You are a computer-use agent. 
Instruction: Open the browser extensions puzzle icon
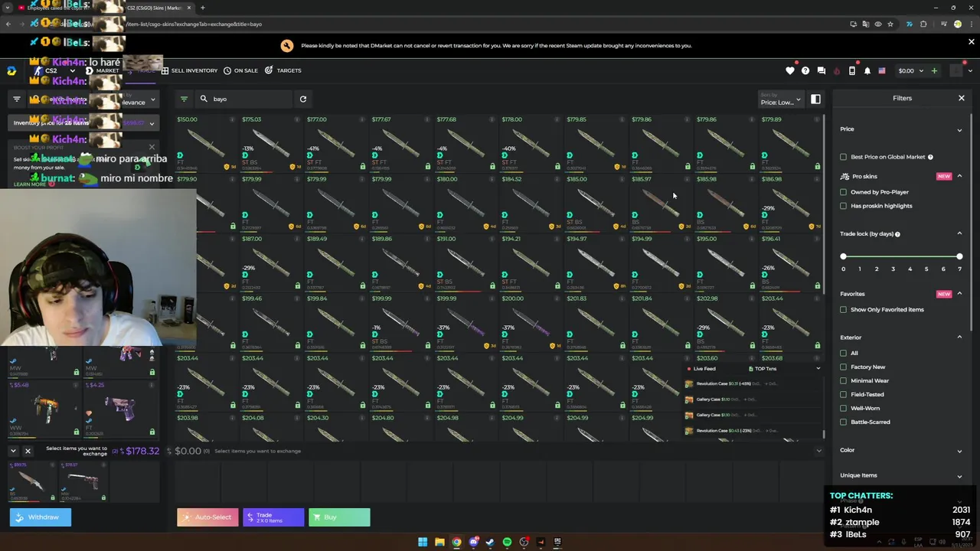(923, 24)
